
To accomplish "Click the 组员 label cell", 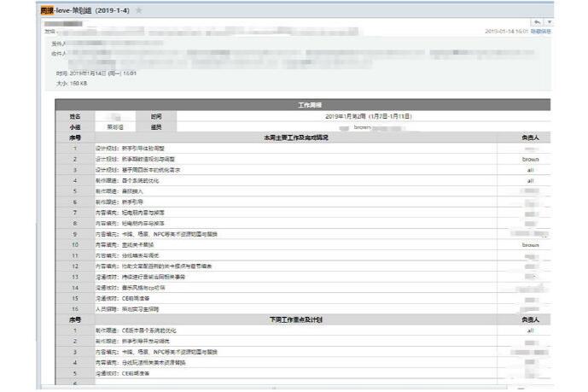I will 155,126.
